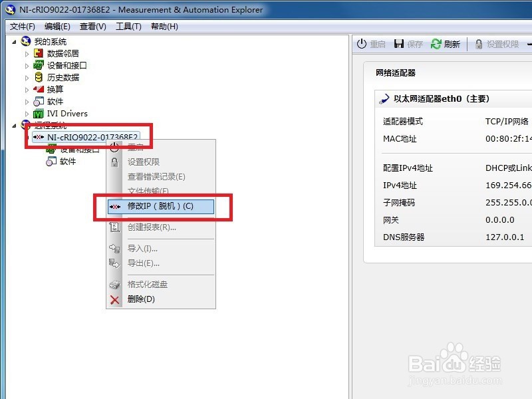Screen dimensions: 532x399
Task: Choose 查看错误记录(E) in context menu
Action: click(161, 177)
